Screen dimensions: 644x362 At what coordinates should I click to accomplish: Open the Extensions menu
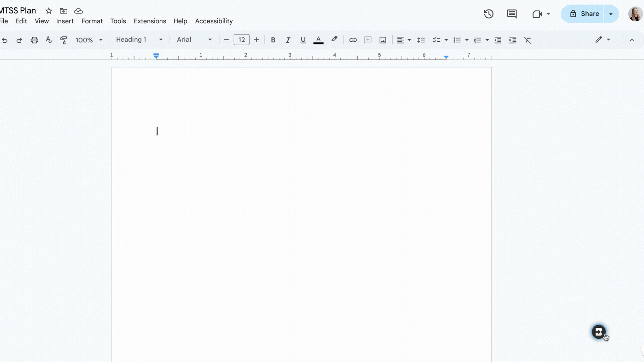pyautogui.click(x=150, y=21)
